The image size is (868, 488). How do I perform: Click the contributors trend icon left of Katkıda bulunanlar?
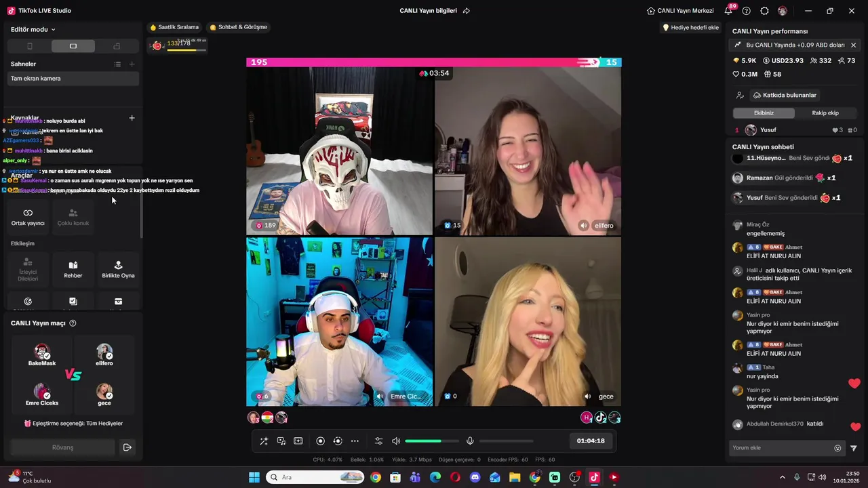click(740, 96)
